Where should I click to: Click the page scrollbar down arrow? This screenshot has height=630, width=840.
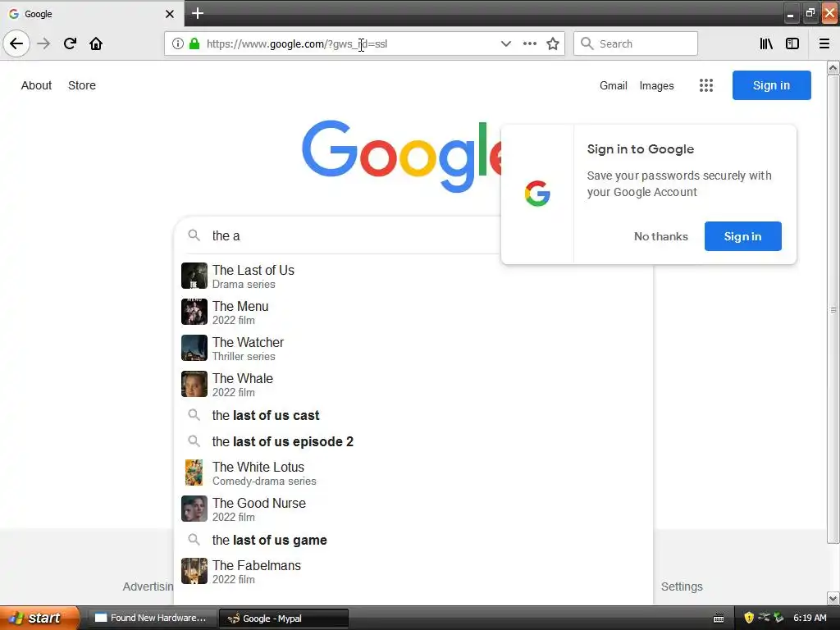click(x=833, y=598)
